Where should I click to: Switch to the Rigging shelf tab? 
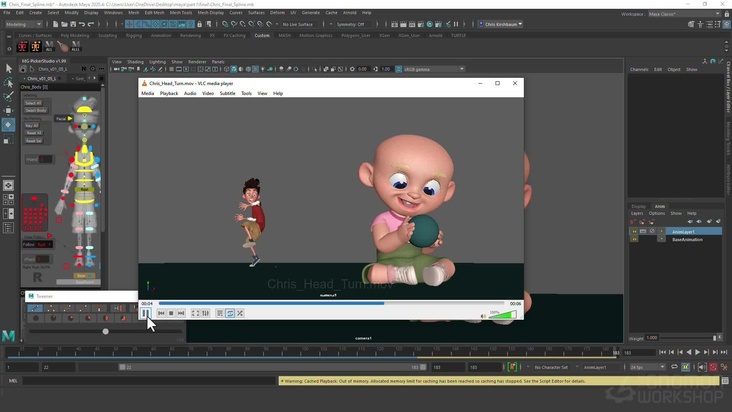[x=133, y=35]
